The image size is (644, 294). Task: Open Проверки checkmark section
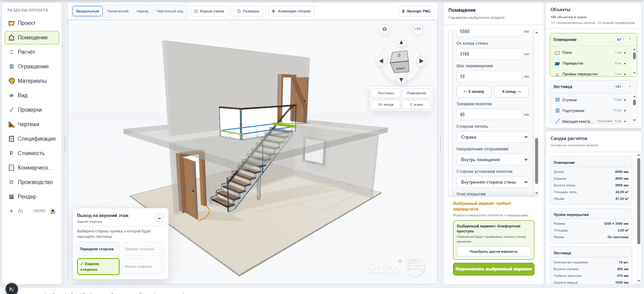click(11, 110)
